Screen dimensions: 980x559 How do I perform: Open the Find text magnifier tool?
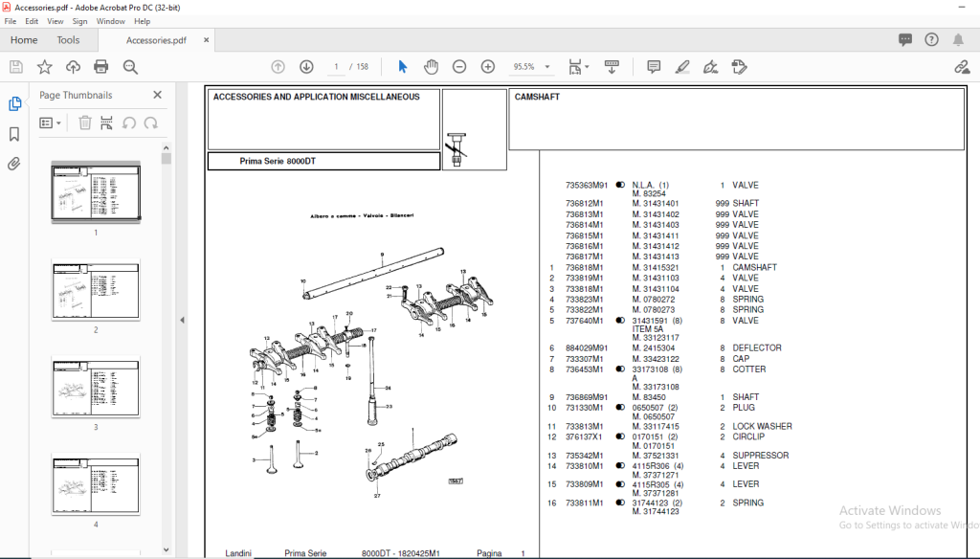pyautogui.click(x=130, y=67)
